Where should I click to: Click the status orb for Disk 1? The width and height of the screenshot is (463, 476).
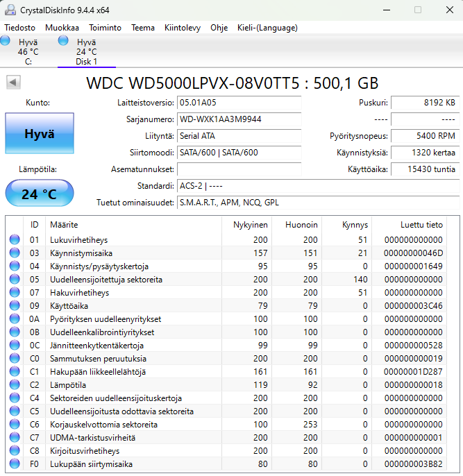(x=64, y=41)
